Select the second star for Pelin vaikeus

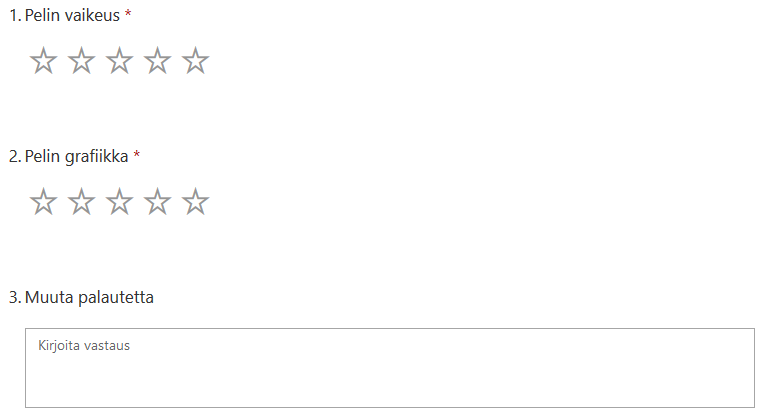[x=81, y=61]
